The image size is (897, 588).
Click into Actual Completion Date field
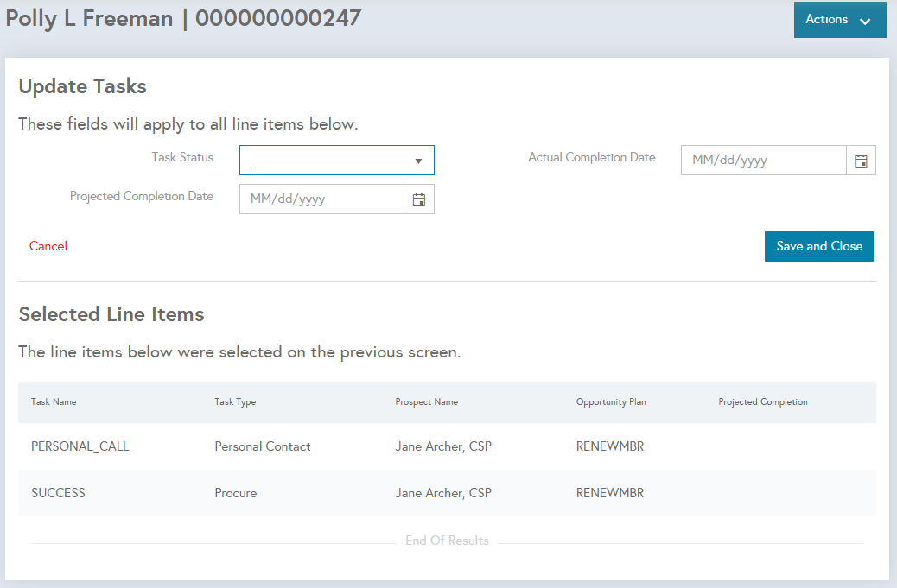click(x=764, y=161)
